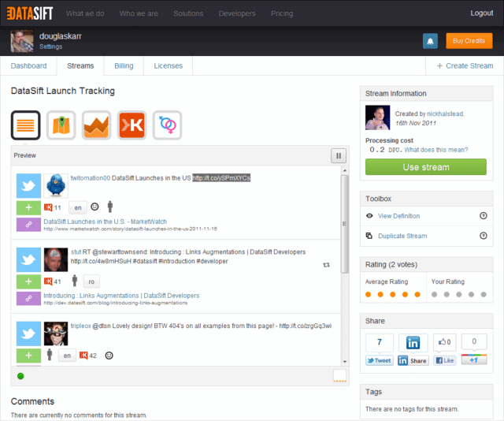Click the 'ro' language tag
The height and width of the screenshot is (421, 504).
coord(91,281)
